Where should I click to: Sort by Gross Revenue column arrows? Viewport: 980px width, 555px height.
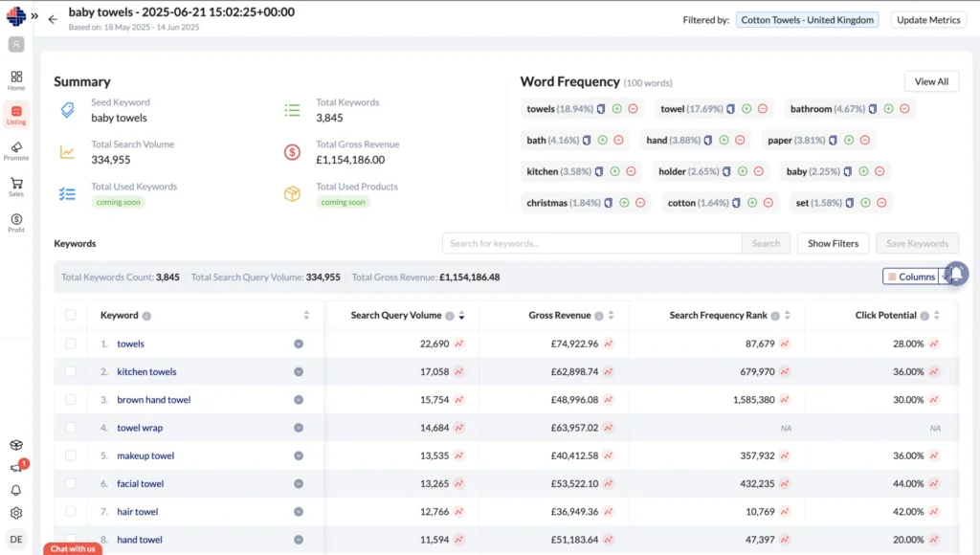point(612,316)
